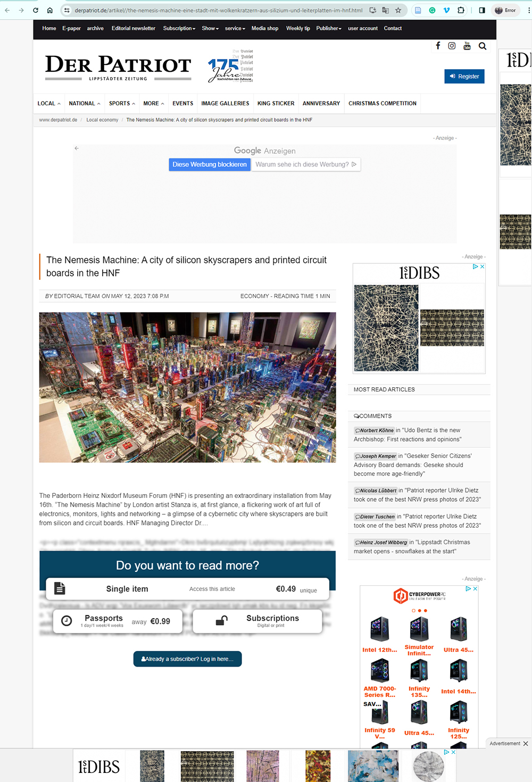Open browser extensions puzzle icon
Viewport: 532px width, 782px height.
[461, 10]
